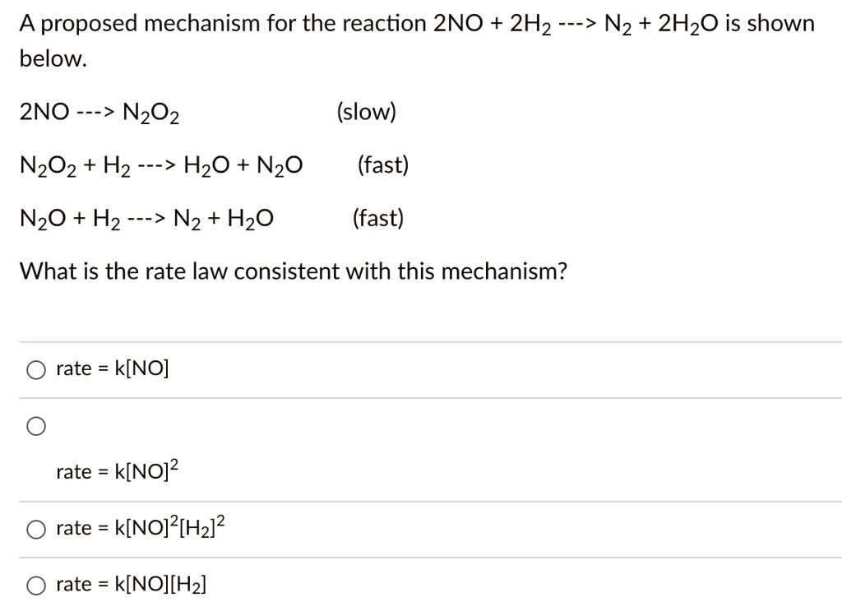Click the rate = k[NO][H₂] answer text
Image resolution: width=842 pixels, height=616 pixels.
[132, 584]
